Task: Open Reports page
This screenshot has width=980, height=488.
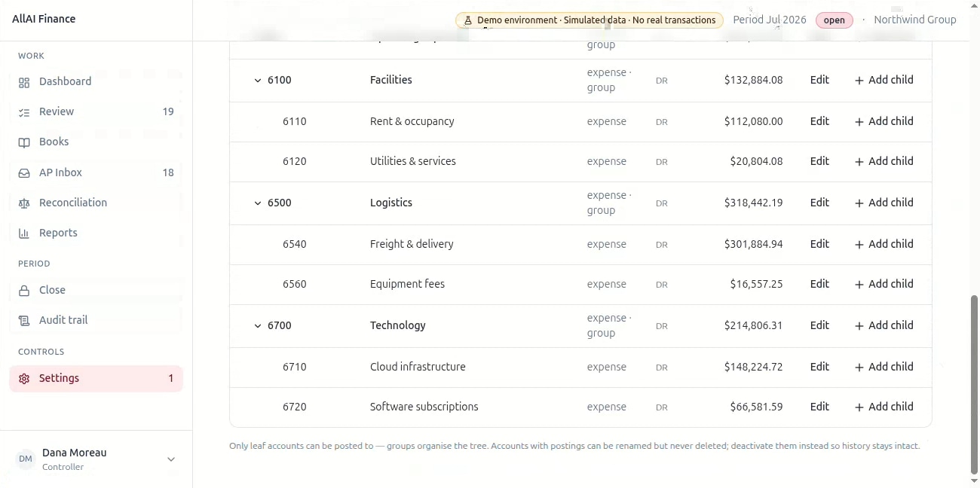Action: pyautogui.click(x=96, y=233)
